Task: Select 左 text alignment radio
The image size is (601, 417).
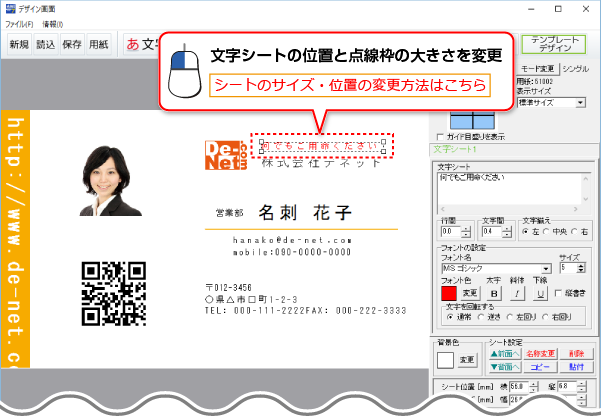Action: [x=525, y=231]
